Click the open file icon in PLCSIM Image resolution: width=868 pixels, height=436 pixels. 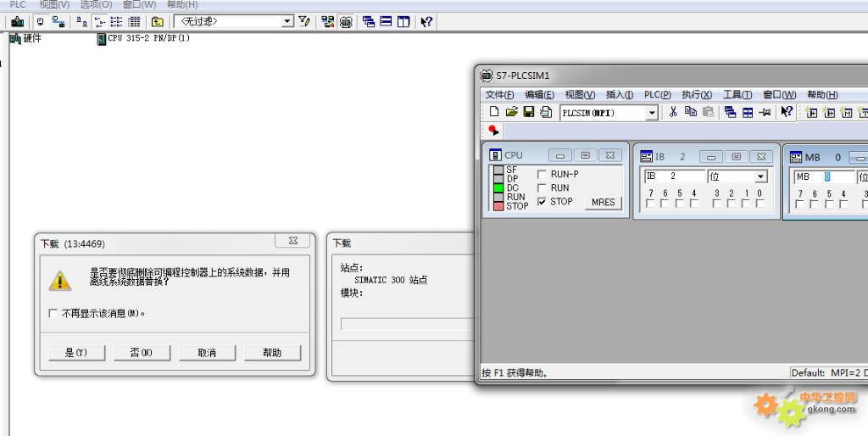point(511,112)
